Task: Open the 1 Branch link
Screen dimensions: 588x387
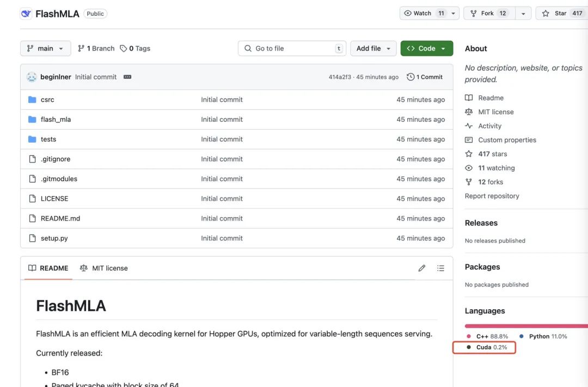Action: [96, 48]
